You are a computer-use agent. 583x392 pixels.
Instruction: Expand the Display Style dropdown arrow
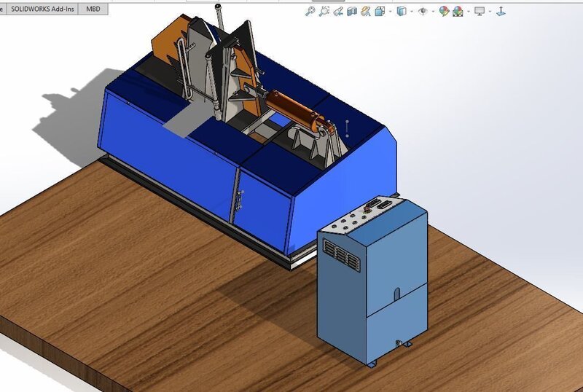pos(411,12)
